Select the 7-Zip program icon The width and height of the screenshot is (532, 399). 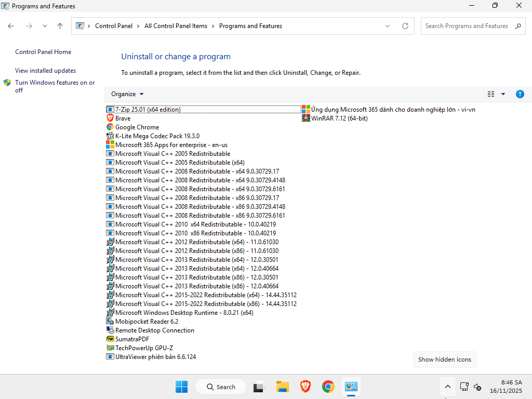(110, 109)
